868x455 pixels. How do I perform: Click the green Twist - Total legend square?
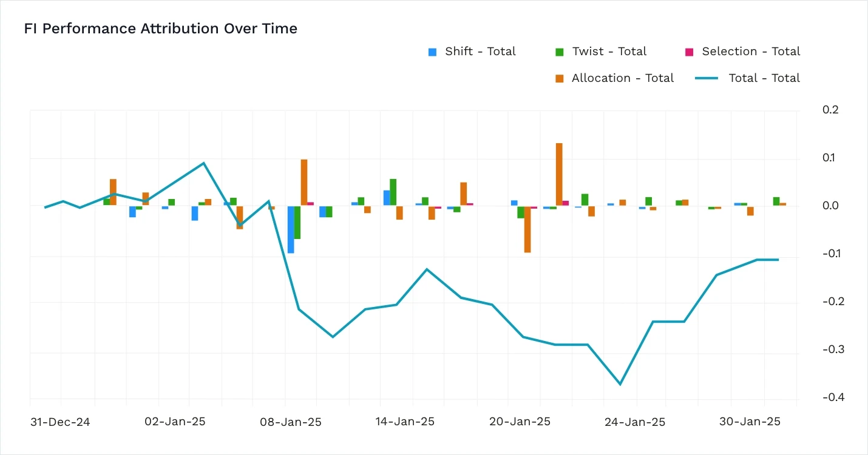(560, 52)
